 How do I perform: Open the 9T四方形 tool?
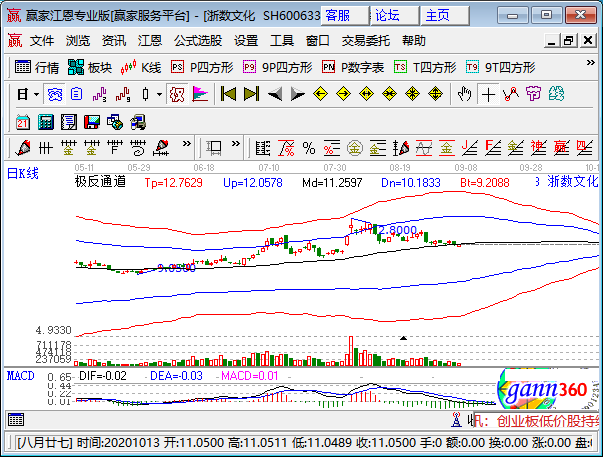click(500, 67)
